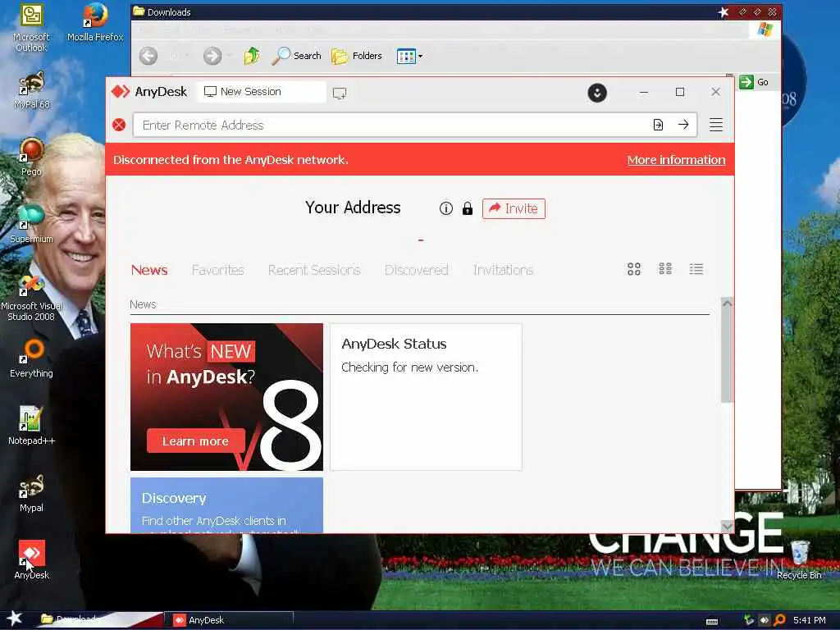Click Search in the Downloads toolbar
The height and width of the screenshot is (630, 840).
click(296, 56)
